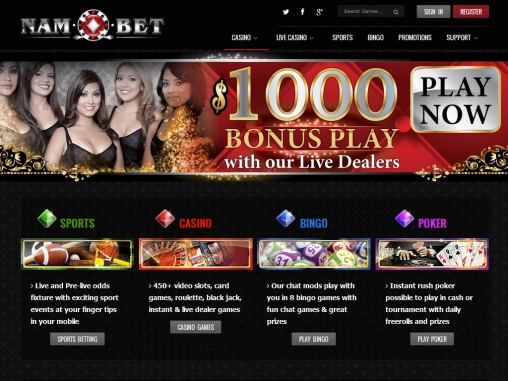Click the purple Poker gem icon
508x381 pixels.
click(x=404, y=219)
